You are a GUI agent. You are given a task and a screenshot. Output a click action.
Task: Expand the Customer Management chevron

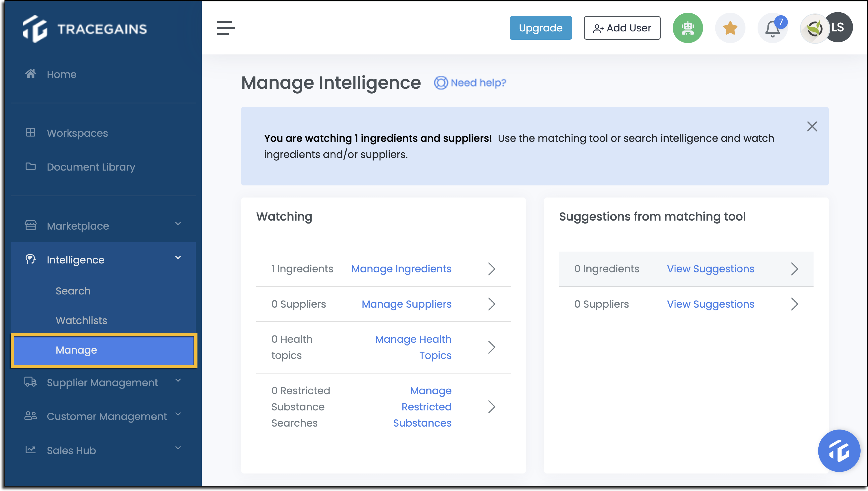178,414
